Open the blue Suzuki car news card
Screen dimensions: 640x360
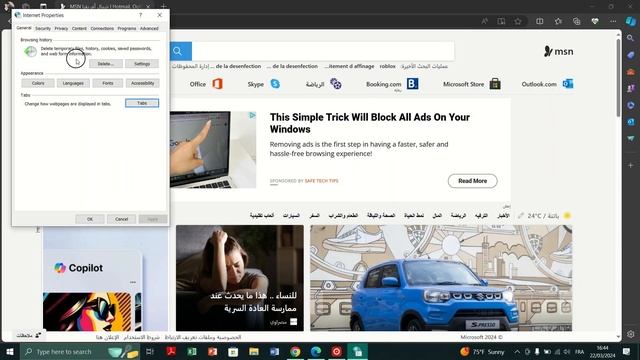(x=441, y=278)
